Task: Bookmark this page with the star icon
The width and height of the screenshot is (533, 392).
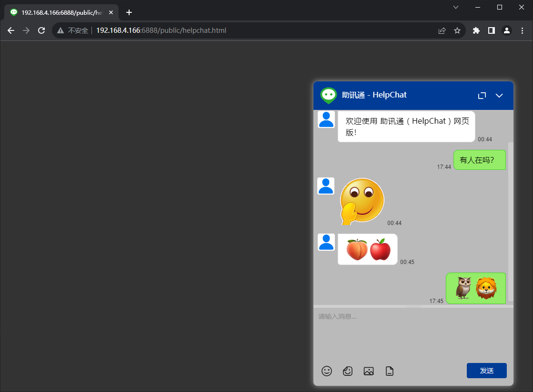Action: point(457,30)
